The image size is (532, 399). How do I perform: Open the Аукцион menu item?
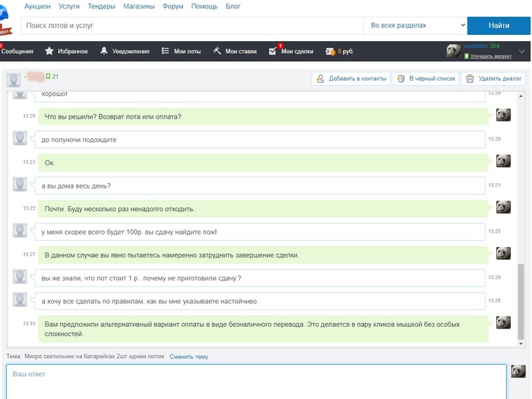[37, 6]
